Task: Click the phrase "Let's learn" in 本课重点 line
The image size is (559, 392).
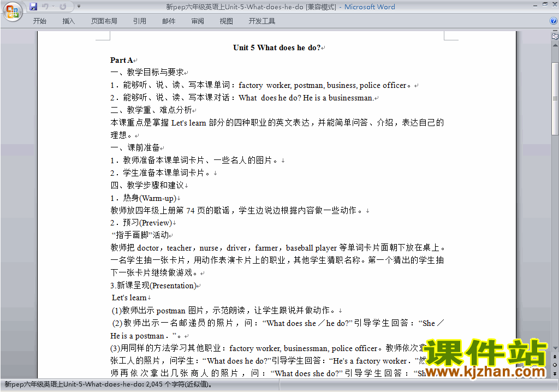Action: click(x=188, y=123)
